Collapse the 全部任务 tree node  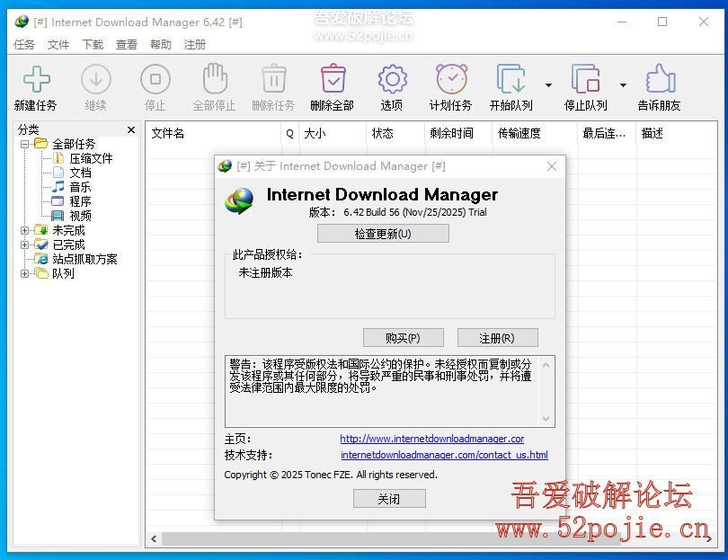click(x=25, y=144)
